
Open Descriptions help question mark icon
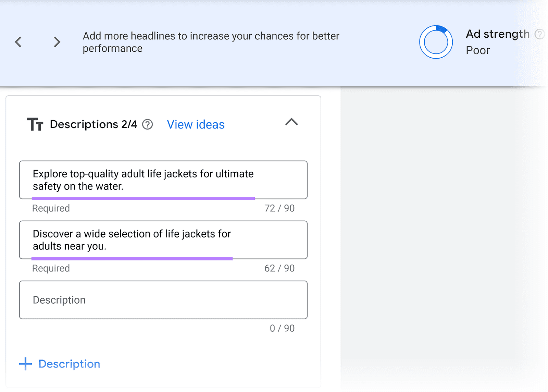pos(148,124)
